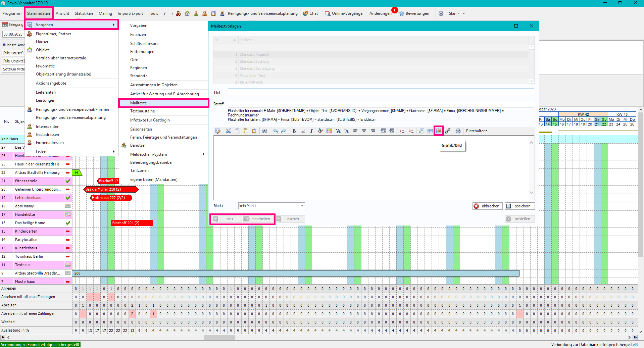
Task: Click the 08.08.2023 date field
Action: 13,34
